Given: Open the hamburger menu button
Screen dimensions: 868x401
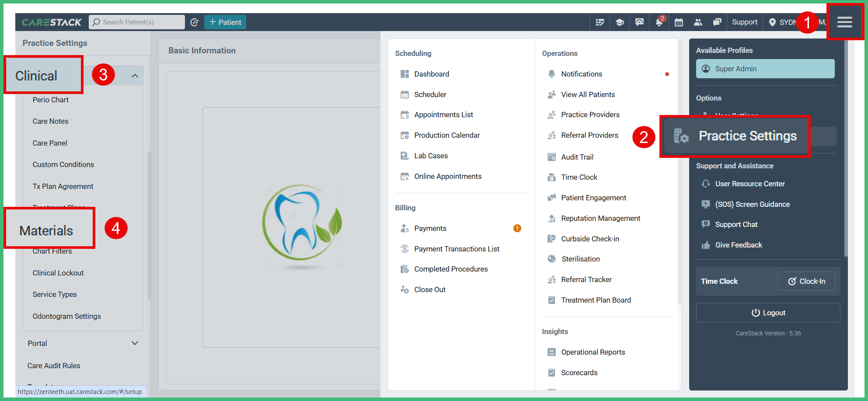Looking at the screenshot, I should (845, 22).
